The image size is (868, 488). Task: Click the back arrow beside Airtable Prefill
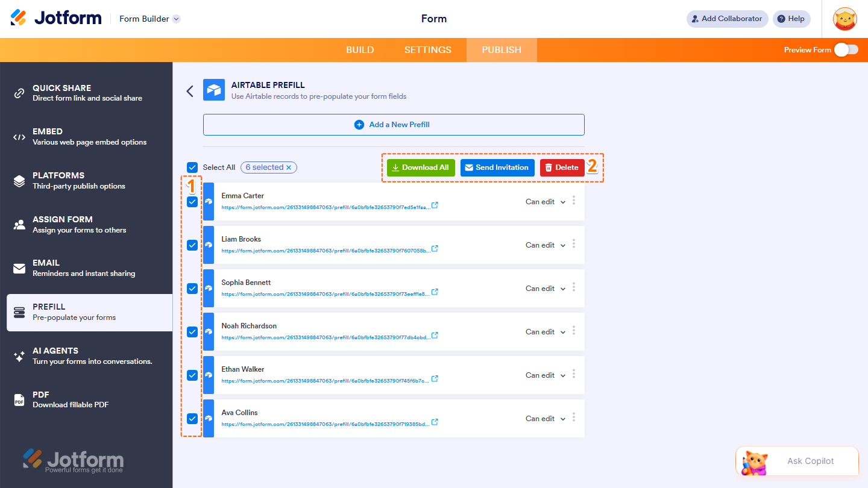[x=190, y=91]
